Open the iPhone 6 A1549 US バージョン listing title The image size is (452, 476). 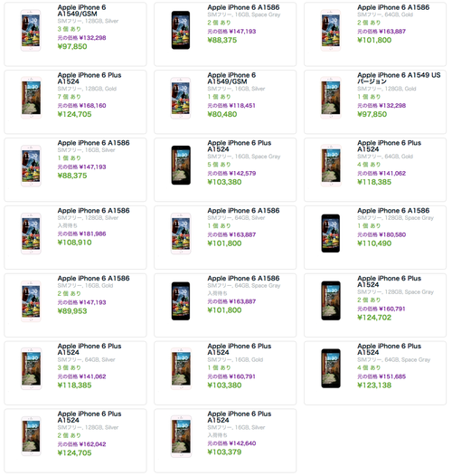(399, 79)
